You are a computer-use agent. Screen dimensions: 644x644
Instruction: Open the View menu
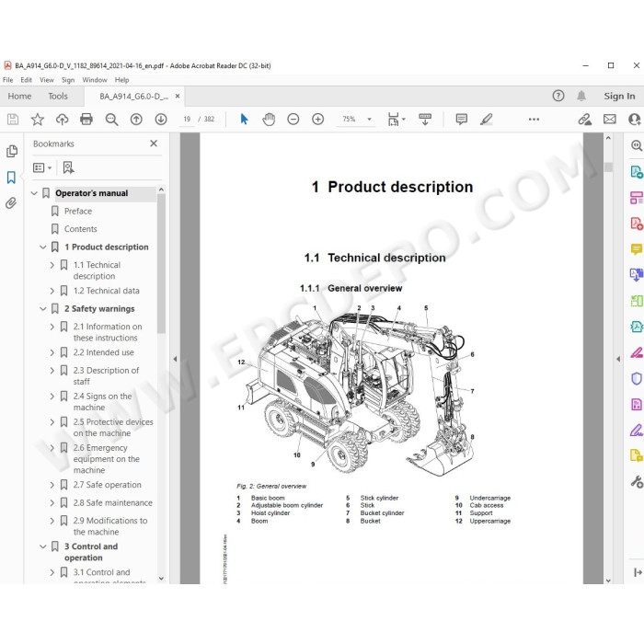pos(47,80)
